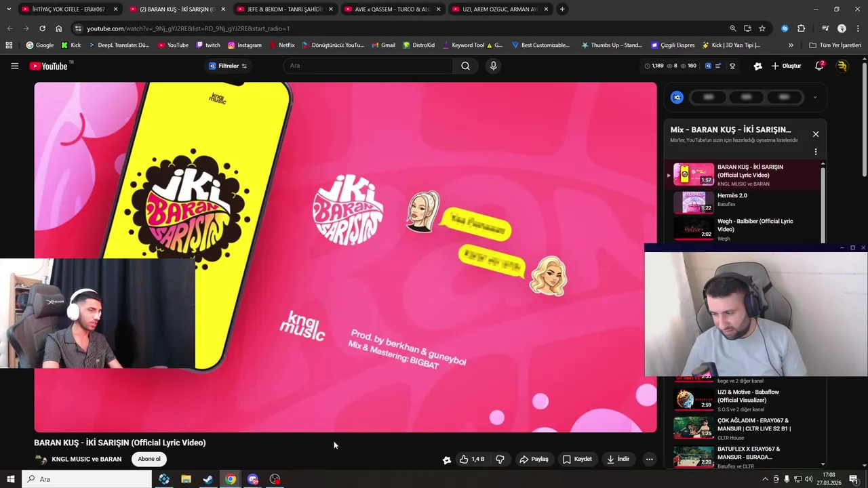Open Discord from taskbar

tap(253, 479)
